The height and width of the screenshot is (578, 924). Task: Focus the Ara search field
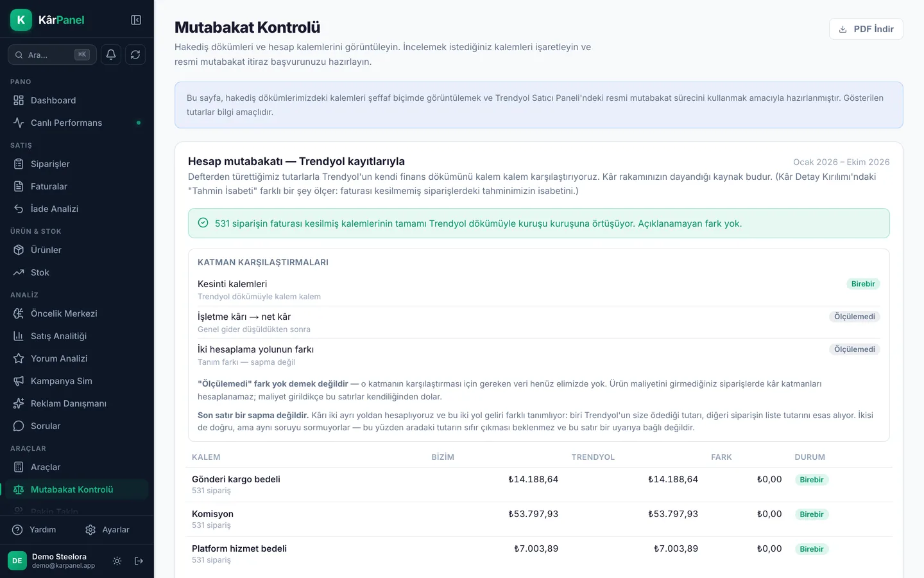(x=52, y=55)
